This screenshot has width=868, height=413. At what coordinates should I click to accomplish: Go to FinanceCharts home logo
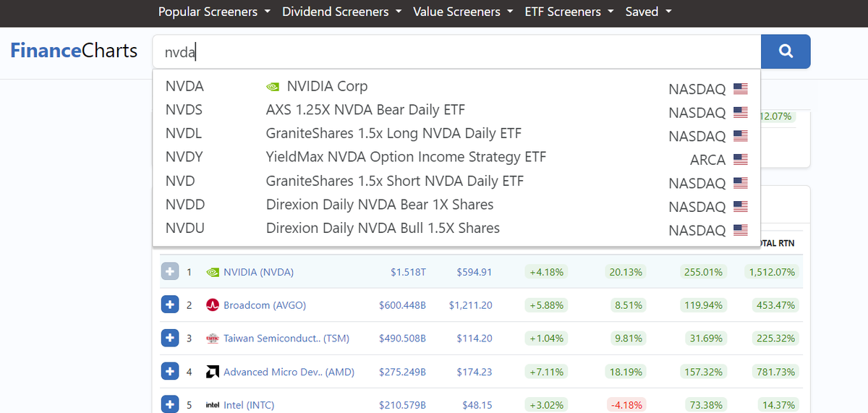pos(74,51)
